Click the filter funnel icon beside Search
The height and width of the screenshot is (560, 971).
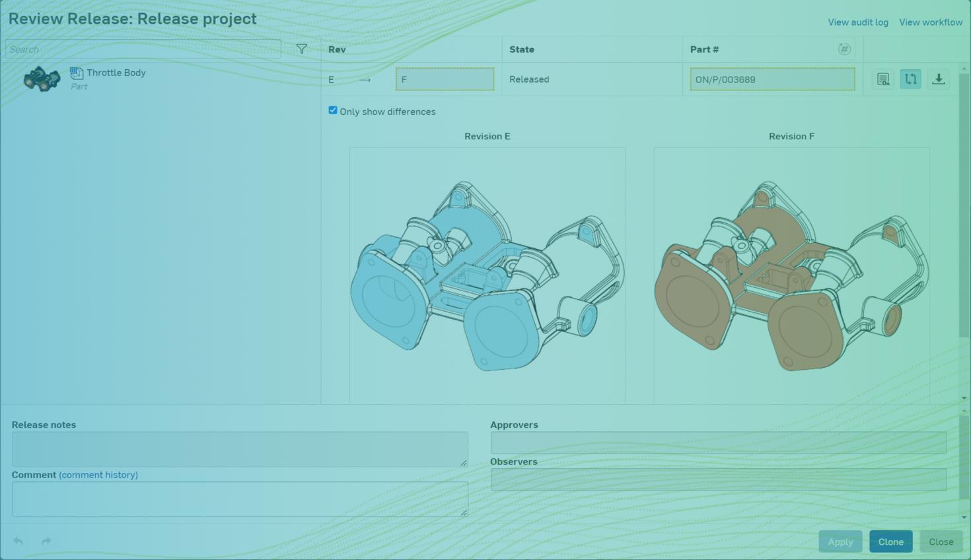point(301,49)
